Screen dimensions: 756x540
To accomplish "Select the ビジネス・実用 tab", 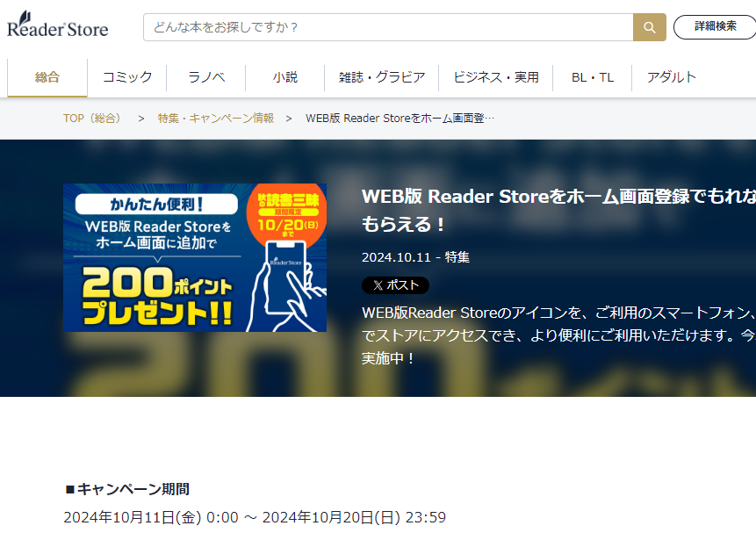I will 496,77.
